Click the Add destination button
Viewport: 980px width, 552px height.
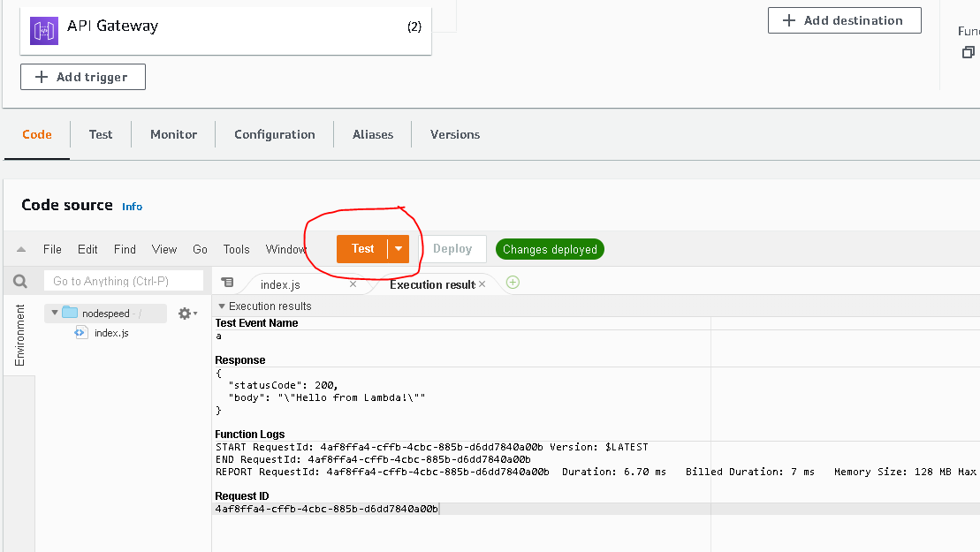pos(844,20)
